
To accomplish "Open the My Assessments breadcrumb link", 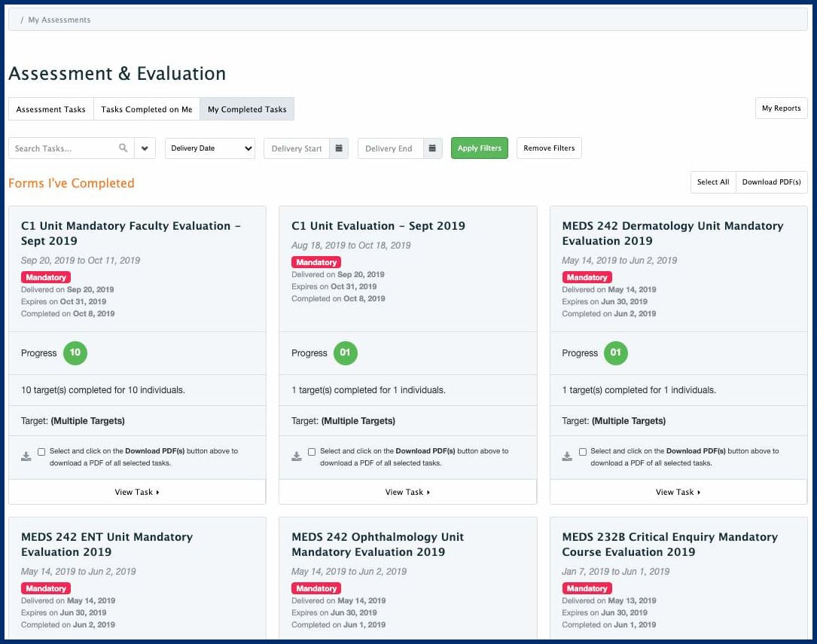I will coord(59,20).
